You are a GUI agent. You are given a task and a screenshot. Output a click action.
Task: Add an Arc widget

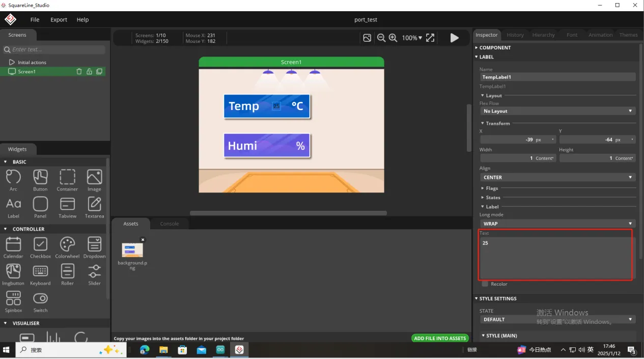tap(13, 180)
